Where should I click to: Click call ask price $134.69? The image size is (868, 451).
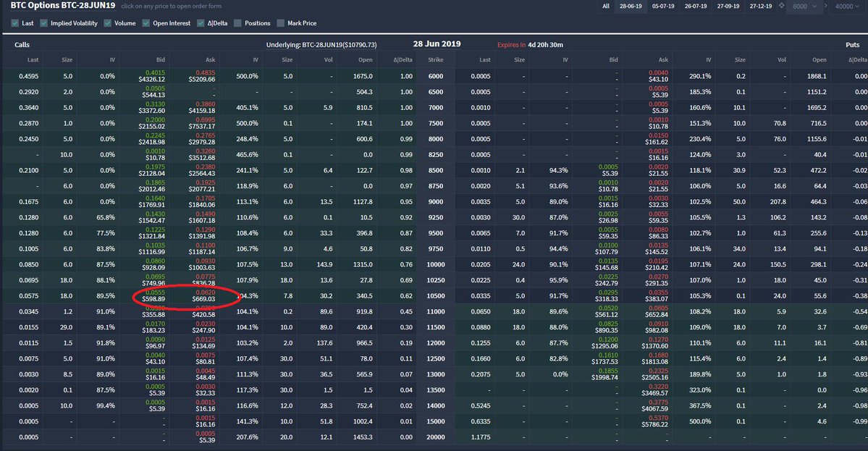pos(203,346)
